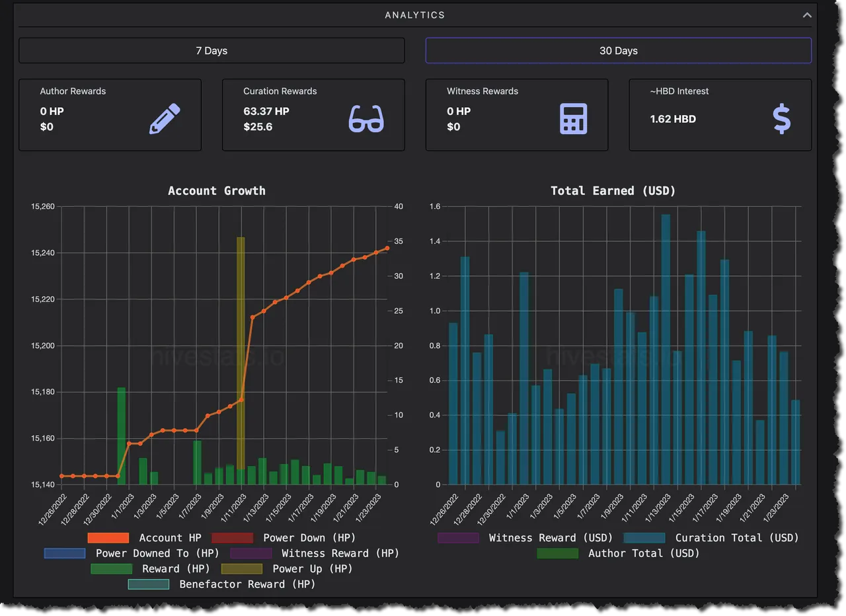The width and height of the screenshot is (846, 616).
Task: Click the 1.62 HBD interest value
Action: point(673,119)
